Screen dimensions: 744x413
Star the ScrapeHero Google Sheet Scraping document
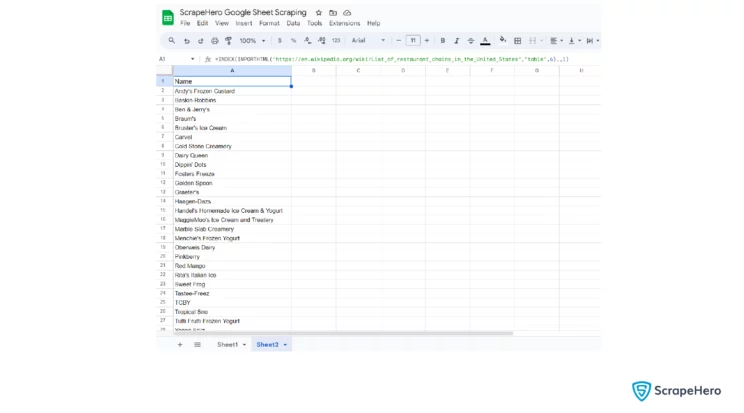point(319,13)
